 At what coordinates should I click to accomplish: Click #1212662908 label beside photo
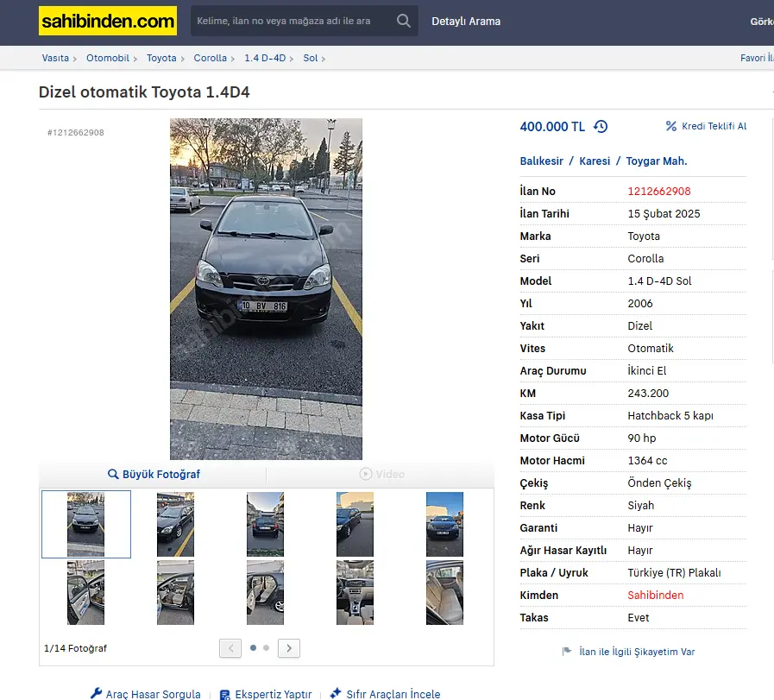tap(76, 132)
